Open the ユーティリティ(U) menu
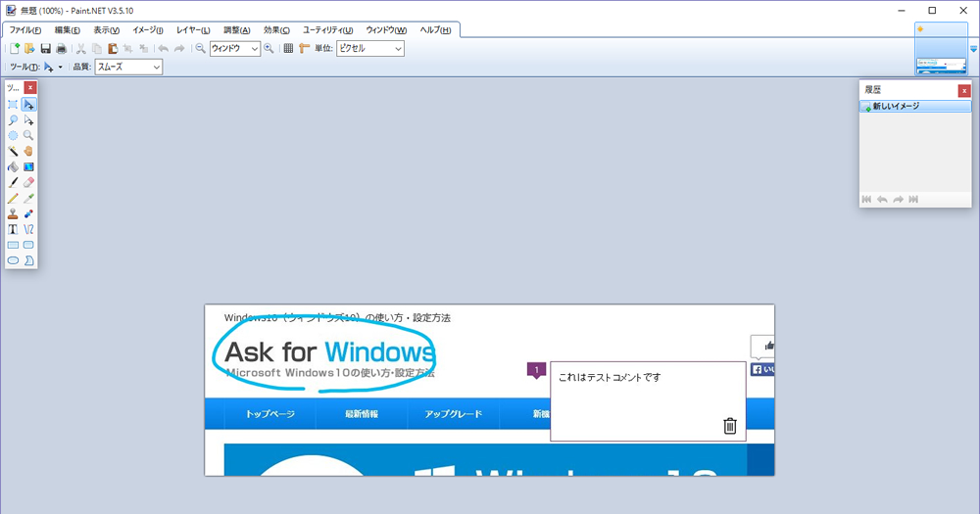The width and height of the screenshot is (980, 514). (x=327, y=30)
